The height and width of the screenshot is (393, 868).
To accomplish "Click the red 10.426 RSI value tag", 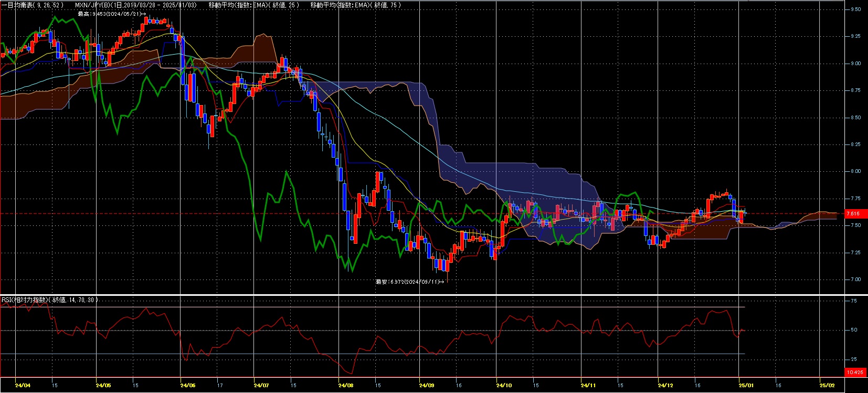I will [x=854, y=373].
